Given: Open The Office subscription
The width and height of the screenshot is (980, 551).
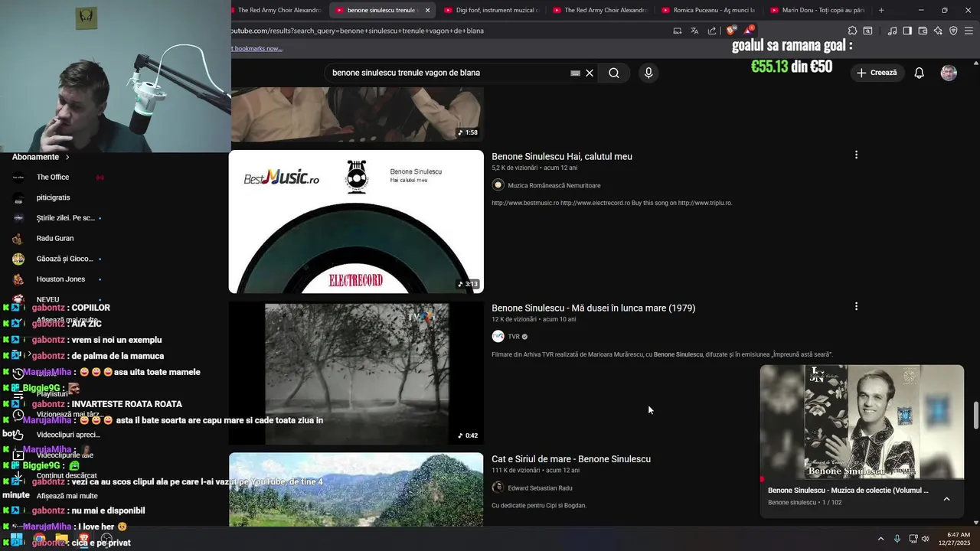Looking at the screenshot, I should pos(53,177).
